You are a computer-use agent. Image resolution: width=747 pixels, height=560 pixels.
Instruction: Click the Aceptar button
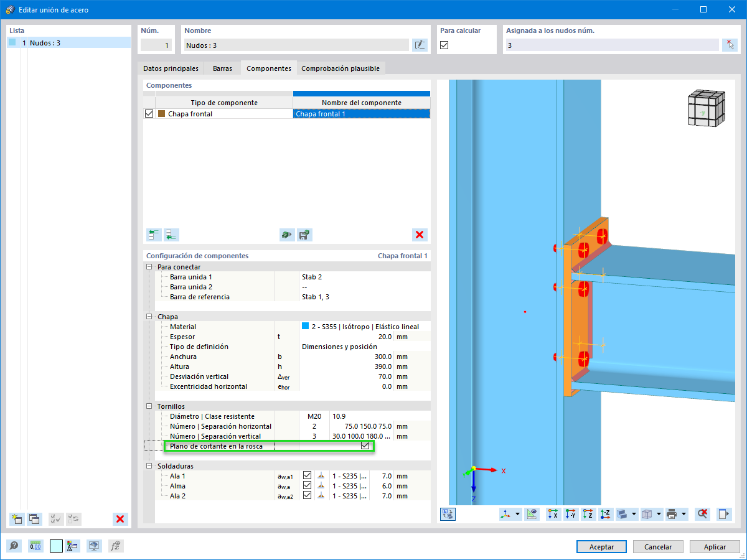[601, 547]
